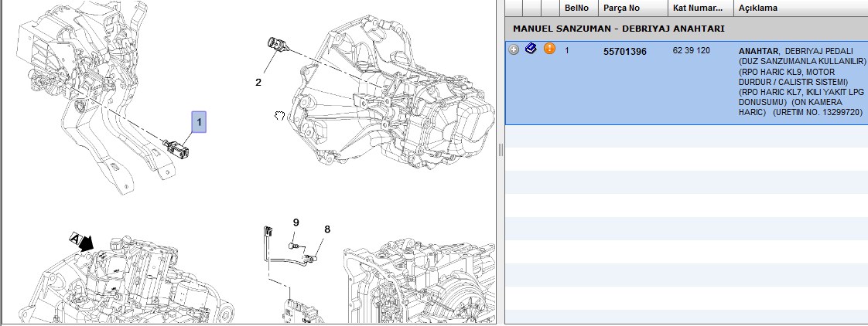Sort by the Kat Numar... column header
Image resolution: width=868 pixels, height=326 pixels.
click(x=701, y=8)
